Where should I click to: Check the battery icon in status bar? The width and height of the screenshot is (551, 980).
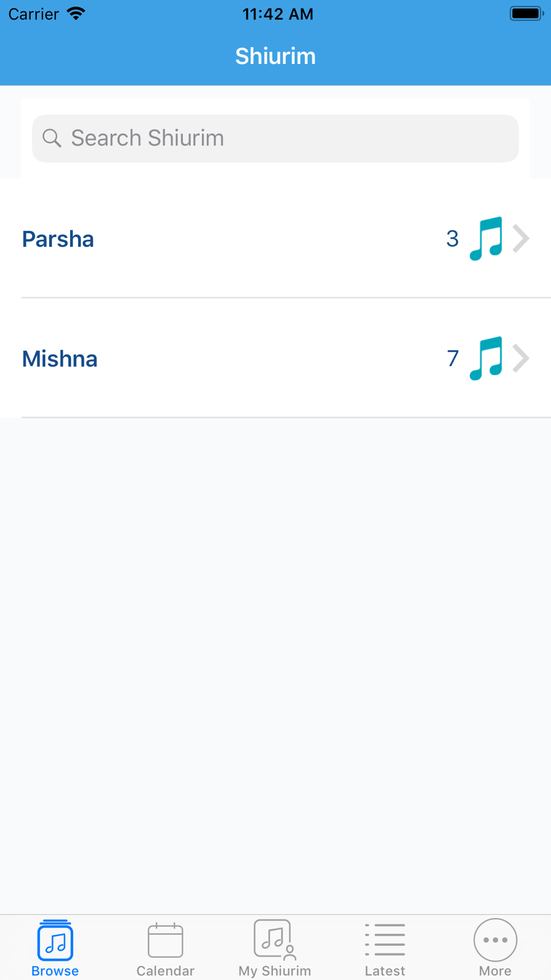click(x=527, y=14)
